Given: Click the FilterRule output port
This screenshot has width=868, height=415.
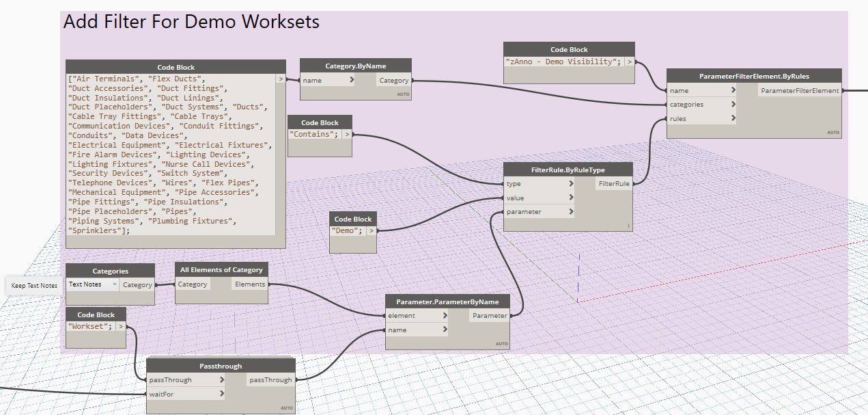Looking at the screenshot, I should (x=614, y=184).
